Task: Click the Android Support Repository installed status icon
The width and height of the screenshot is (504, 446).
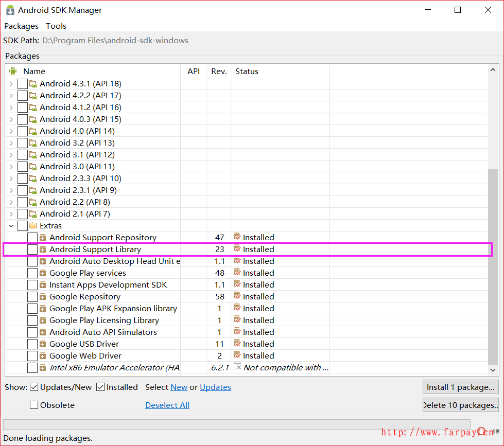Action: [x=237, y=237]
